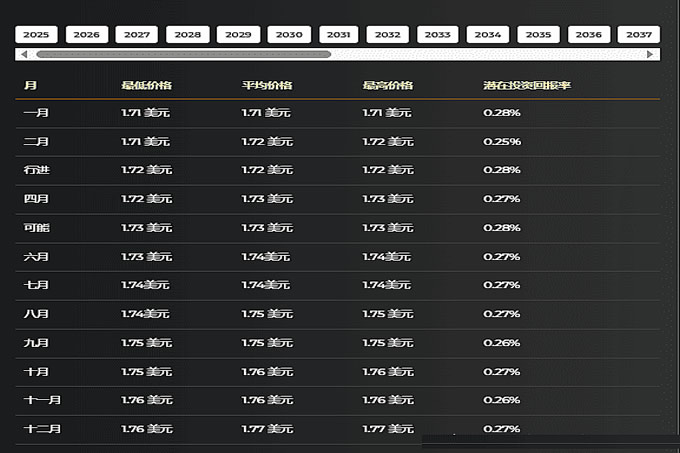Image resolution: width=680 pixels, height=453 pixels.
Task: Open the 2027 year tab
Action: point(137,35)
